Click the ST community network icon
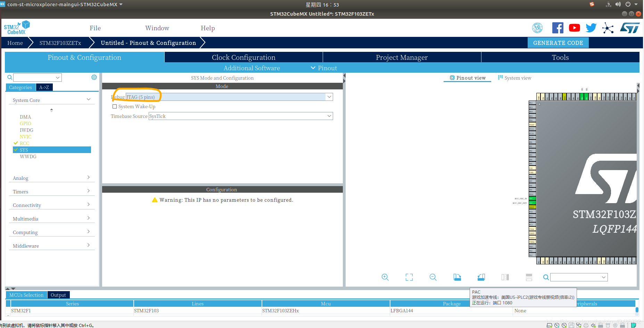 [x=608, y=28]
